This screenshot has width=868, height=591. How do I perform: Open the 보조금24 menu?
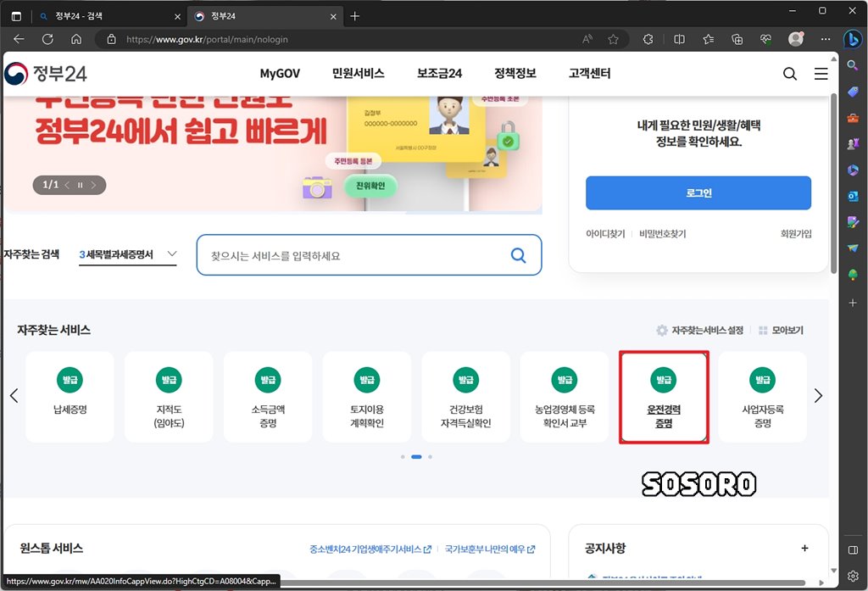[x=440, y=73]
